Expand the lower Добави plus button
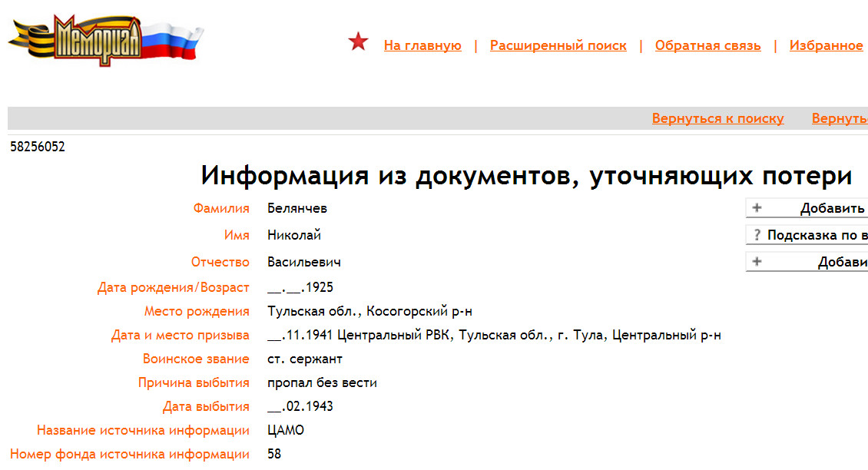This screenshot has height=470, width=868. [x=757, y=262]
